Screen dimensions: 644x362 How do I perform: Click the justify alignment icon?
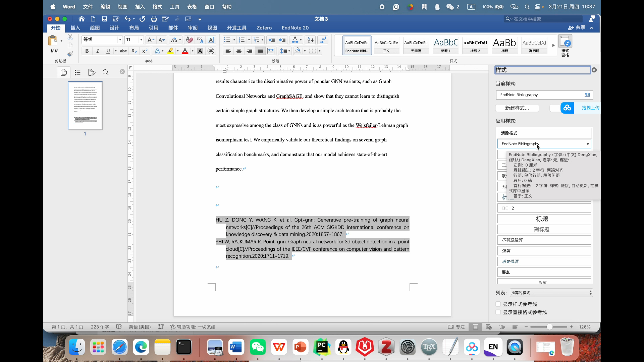(x=260, y=51)
